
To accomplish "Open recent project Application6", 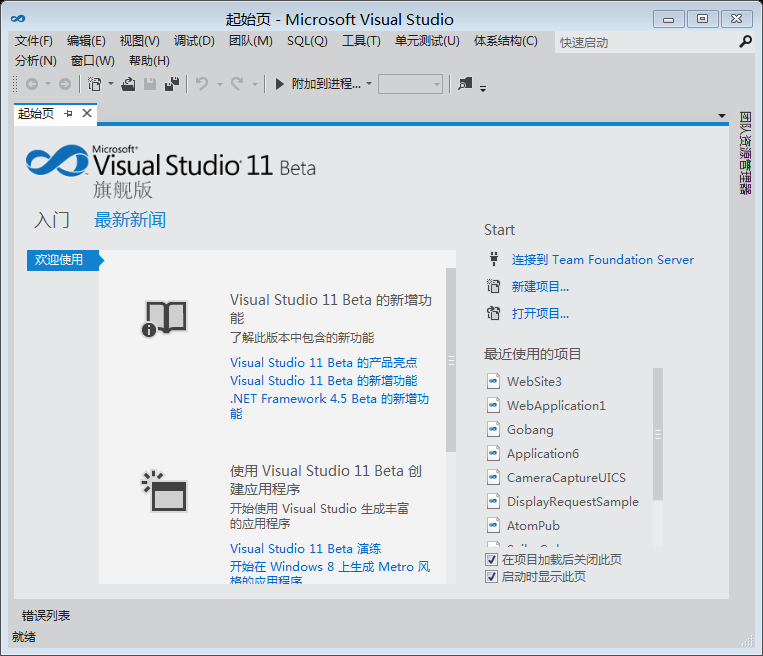I will (543, 454).
